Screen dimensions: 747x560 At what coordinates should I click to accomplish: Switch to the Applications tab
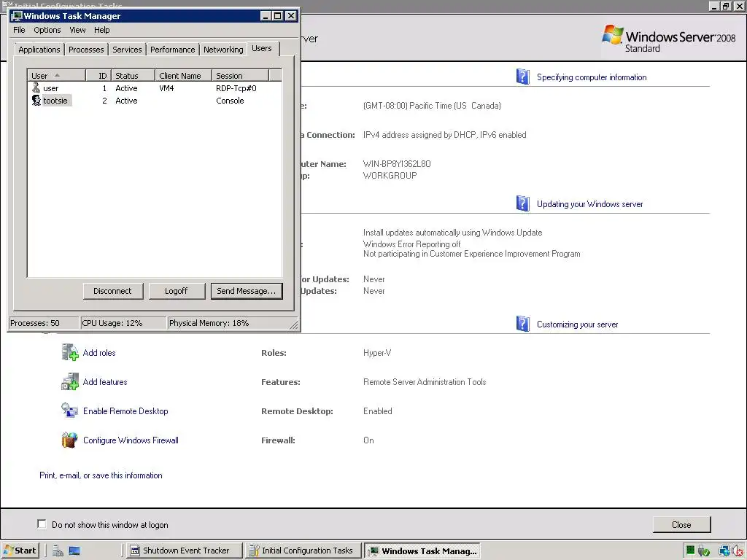click(x=39, y=50)
